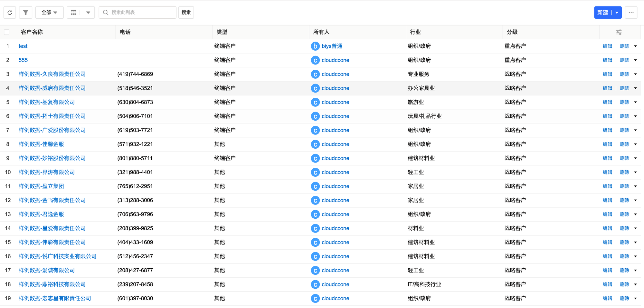Image resolution: width=644 pixels, height=308 pixels.
Task: Click the magnifier icon in search box
Action: tap(105, 13)
